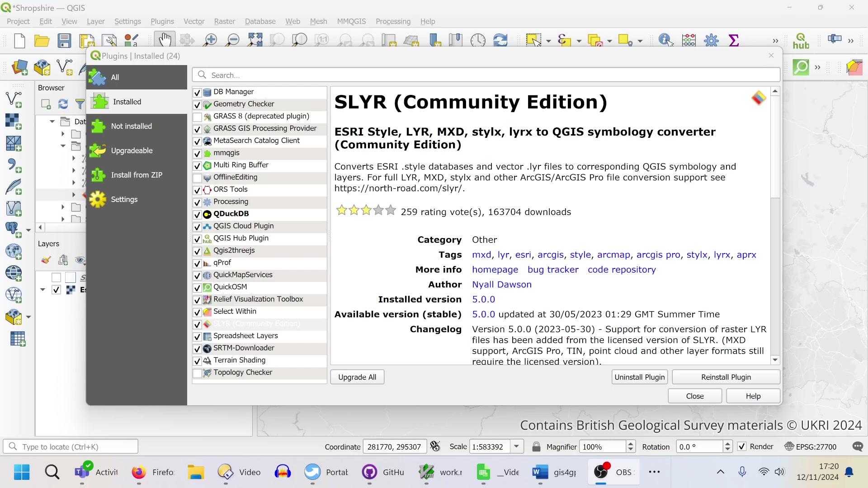868x488 pixels.
Task: Switch to the Not Installed plugins tab
Action: [131, 127]
